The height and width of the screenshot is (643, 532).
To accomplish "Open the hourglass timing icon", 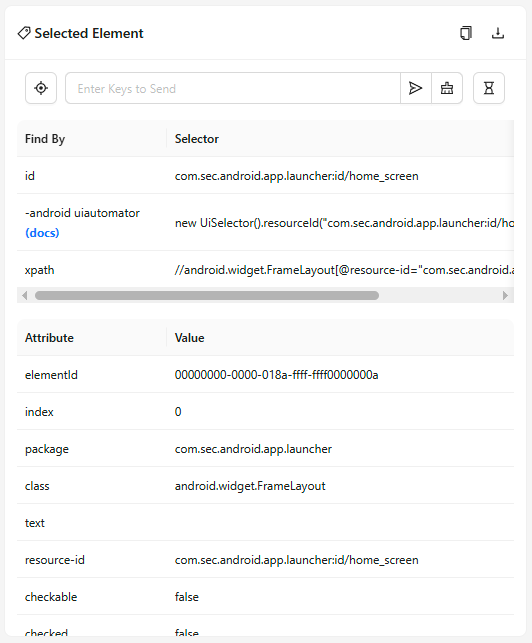I will pyautogui.click(x=489, y=88).
